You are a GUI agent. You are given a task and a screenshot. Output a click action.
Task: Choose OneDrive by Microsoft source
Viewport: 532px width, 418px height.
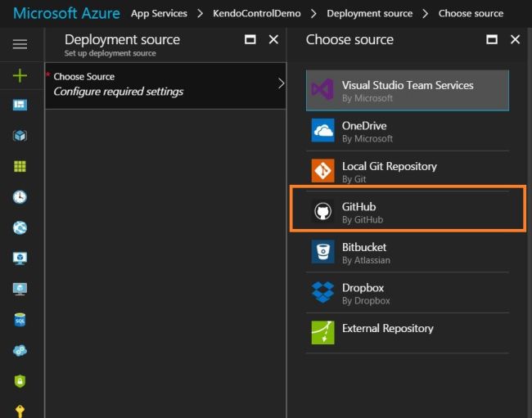[407, 131]
